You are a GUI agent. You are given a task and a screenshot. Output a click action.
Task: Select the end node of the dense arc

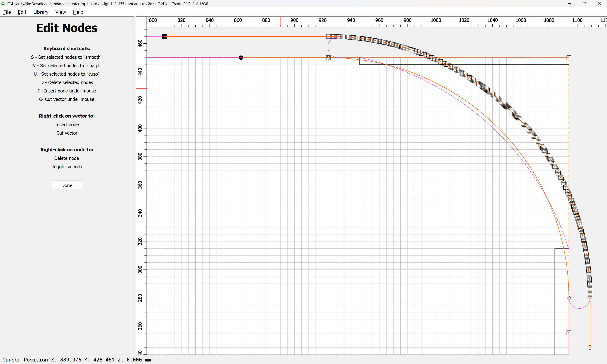point(590,298)
